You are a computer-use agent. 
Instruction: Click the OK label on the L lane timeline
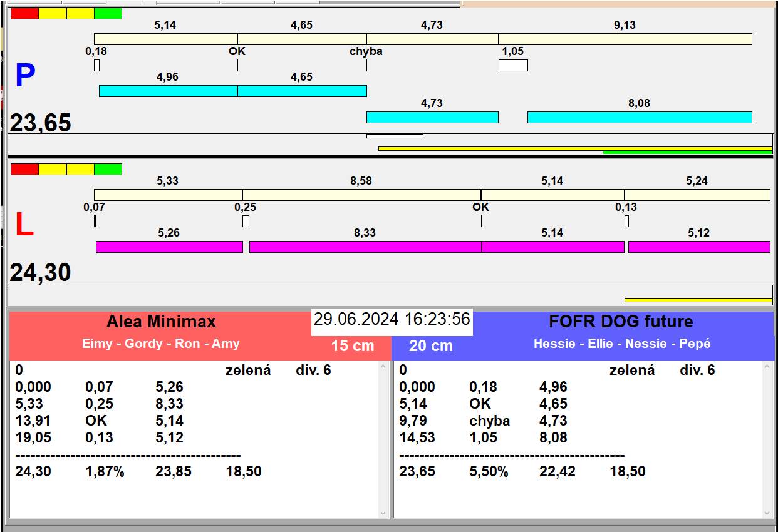click(x=480, y=207)
